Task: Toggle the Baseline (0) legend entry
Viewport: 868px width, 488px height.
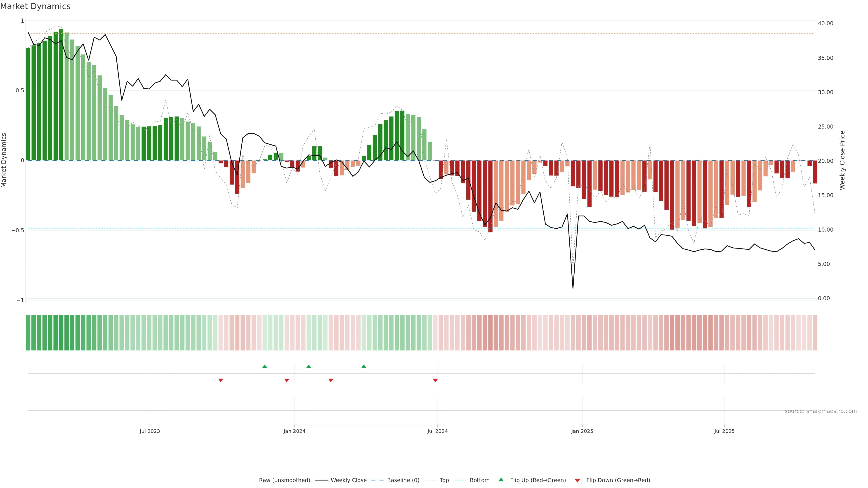Action: click(x=403, y=480)
